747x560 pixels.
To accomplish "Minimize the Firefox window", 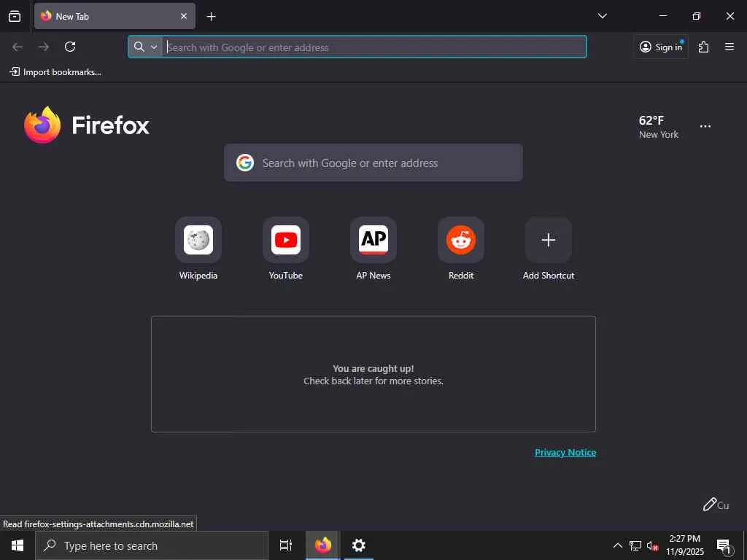I will click(662, 16).
